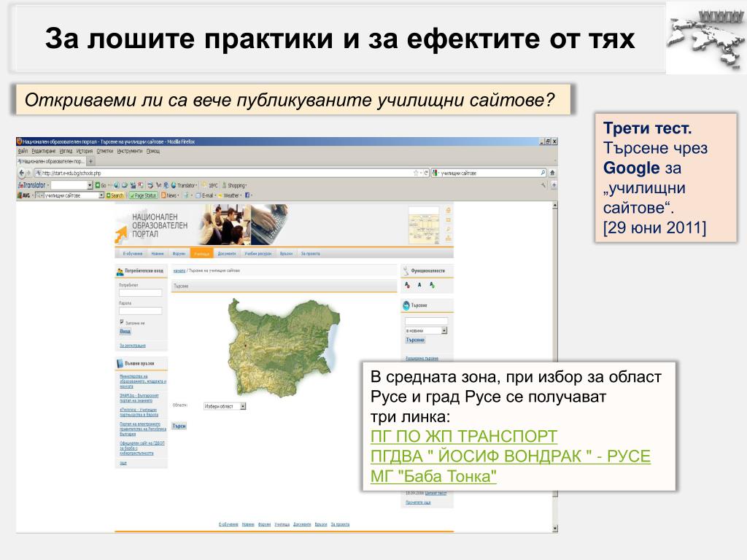This screenshot has height=560, width=747.
Task: Click the Вход login button
Action: [125, 332]
